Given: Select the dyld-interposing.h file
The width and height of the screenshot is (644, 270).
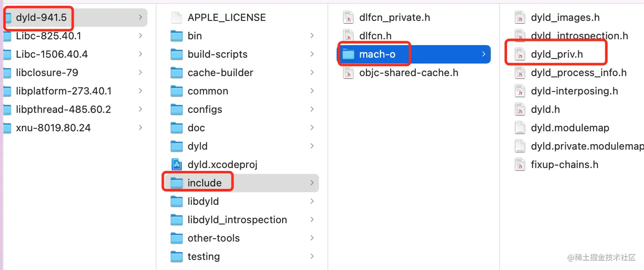Looking at the screenshot, I should coord(574,91).
